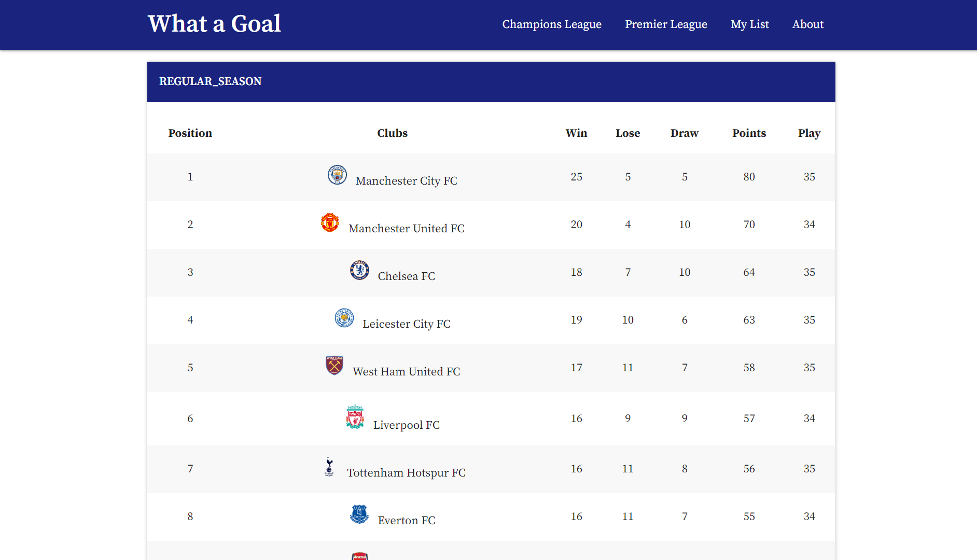Click the Tottenham Hotspur FC club name

pos(406,473)
